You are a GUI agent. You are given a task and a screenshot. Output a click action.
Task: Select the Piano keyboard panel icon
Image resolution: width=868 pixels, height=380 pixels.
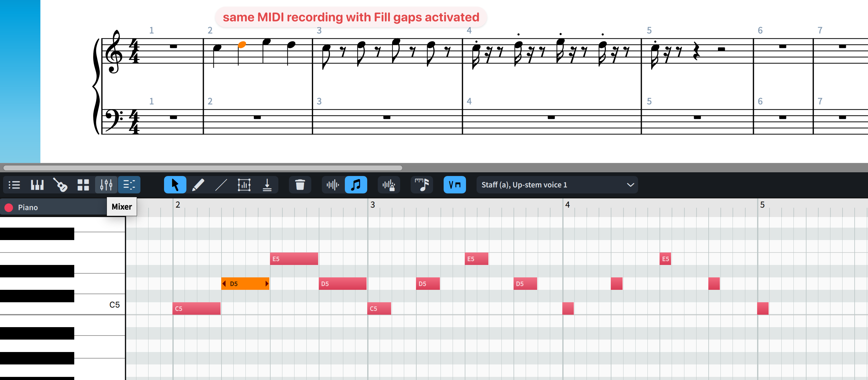37,185
